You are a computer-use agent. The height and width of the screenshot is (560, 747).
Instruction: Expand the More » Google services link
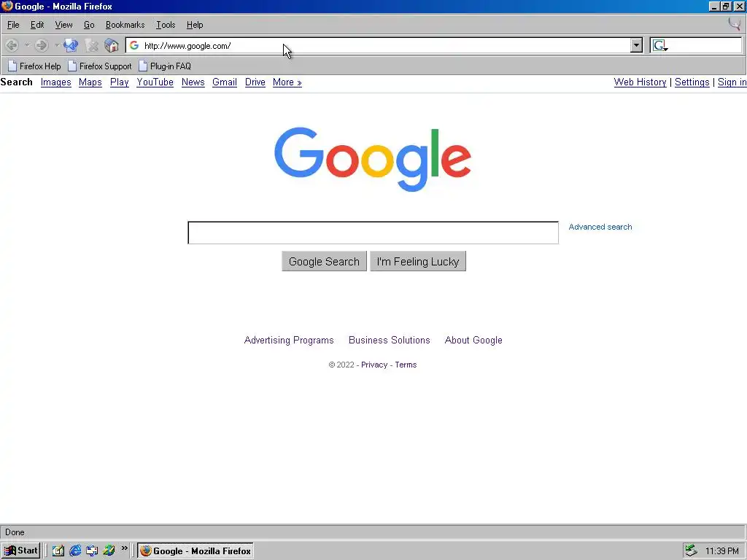coord(287,82)
